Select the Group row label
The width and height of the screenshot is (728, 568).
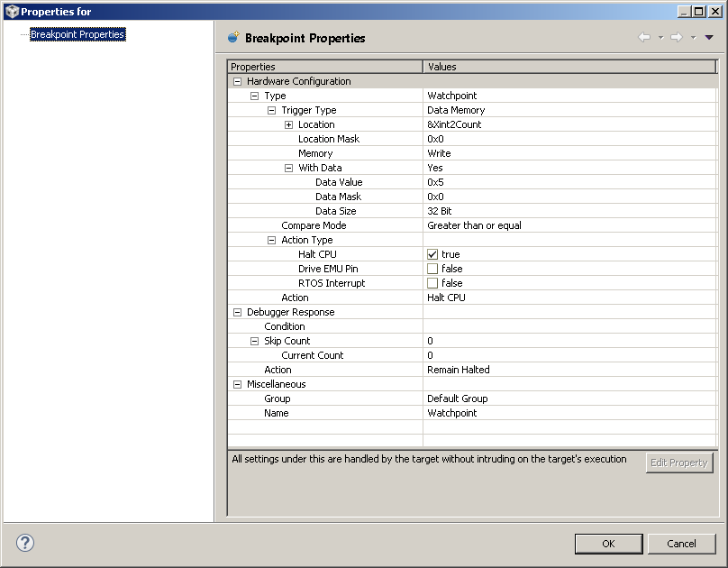(278, 399)
